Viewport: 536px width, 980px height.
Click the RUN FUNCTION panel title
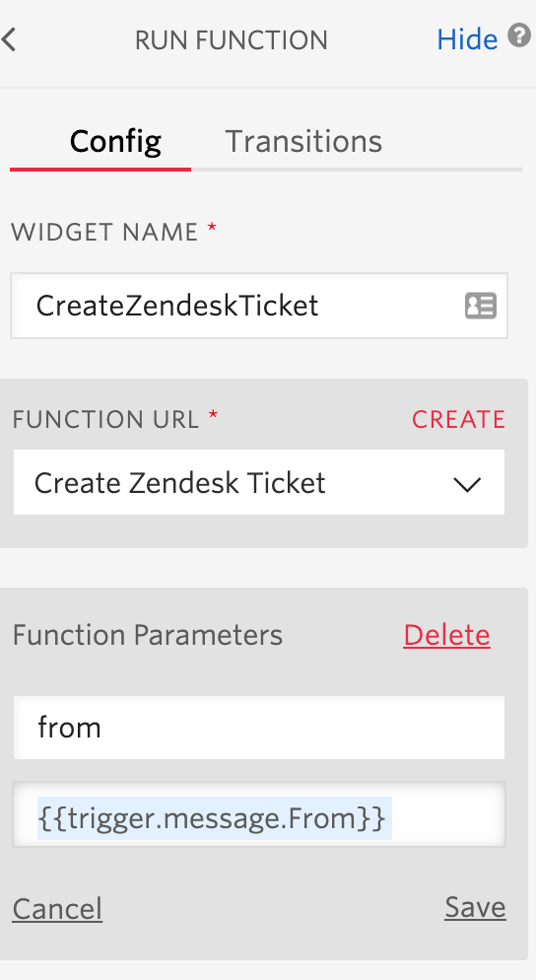point(232,40)
